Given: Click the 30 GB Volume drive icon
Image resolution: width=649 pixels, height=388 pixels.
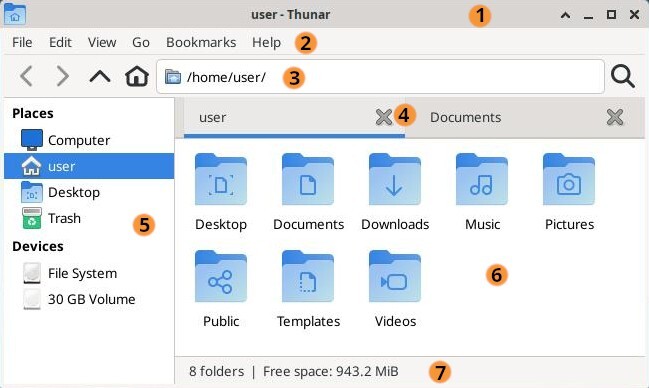Looking at the screenshot, I should (x=32, y=299).
